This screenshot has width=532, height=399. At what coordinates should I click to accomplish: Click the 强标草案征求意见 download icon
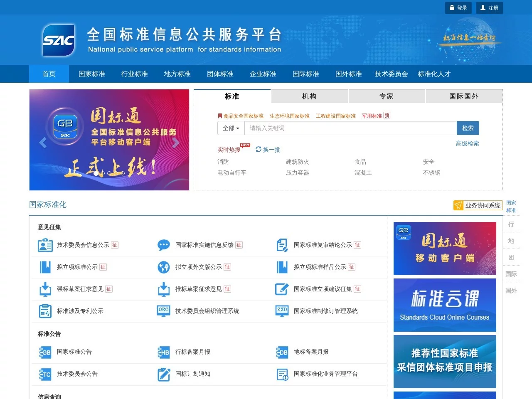(x=45, y=289)
